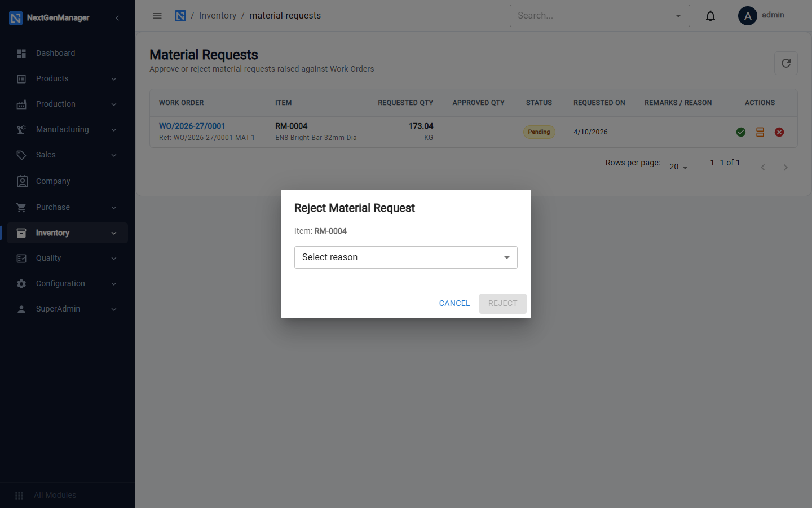
Task: Click the All Modules grid icon
Action: (19, 495)
